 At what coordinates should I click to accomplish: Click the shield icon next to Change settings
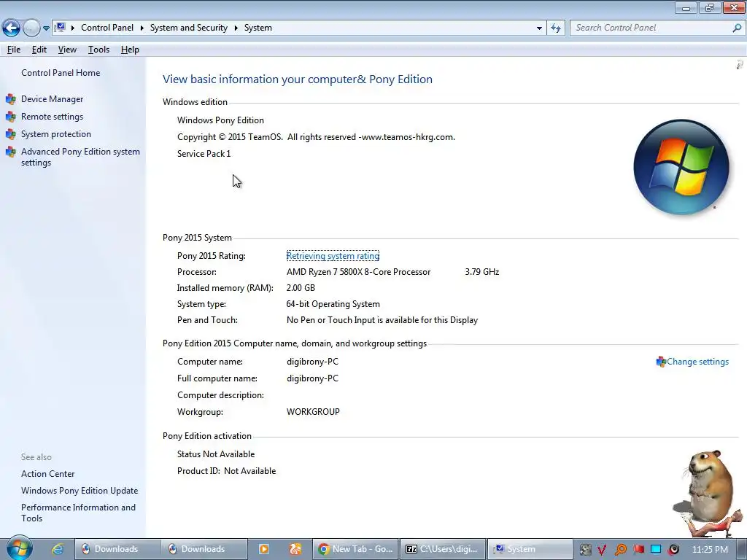point(661,362)
